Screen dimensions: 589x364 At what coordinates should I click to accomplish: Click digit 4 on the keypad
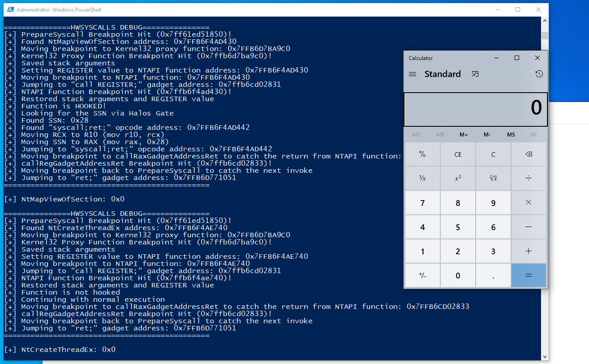pyautogui.click(x=422, y=227)
